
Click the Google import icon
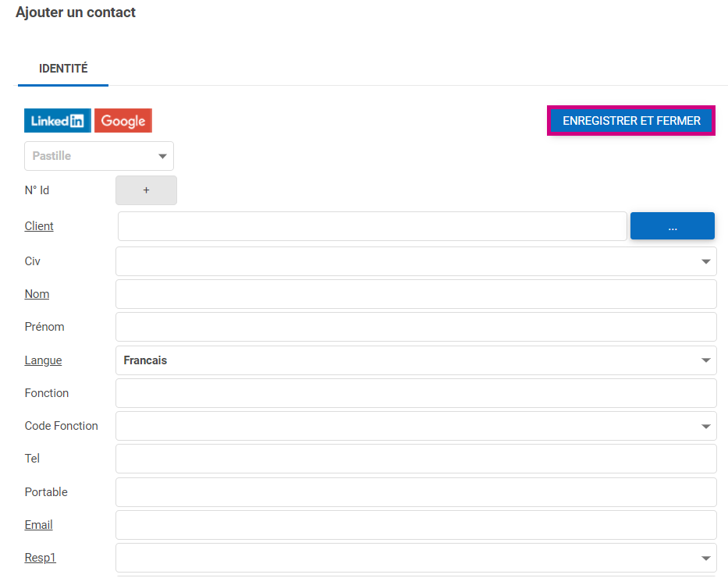(123, 121)
